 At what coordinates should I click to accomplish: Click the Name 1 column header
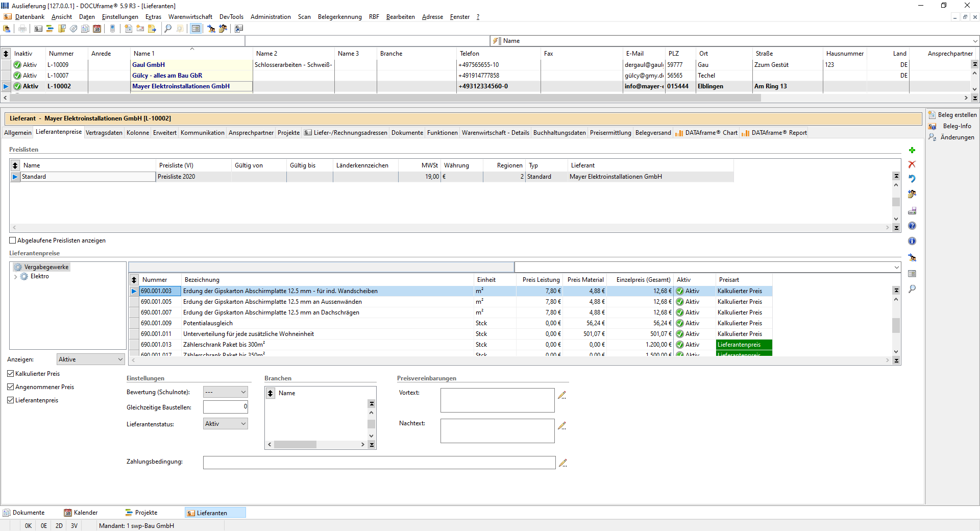point(191,54)
